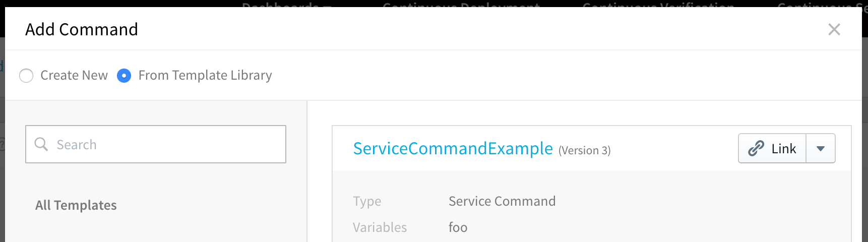The image size is (868, 242).
Task: Click the foo variable value
Action: click(x=458, y=227)
